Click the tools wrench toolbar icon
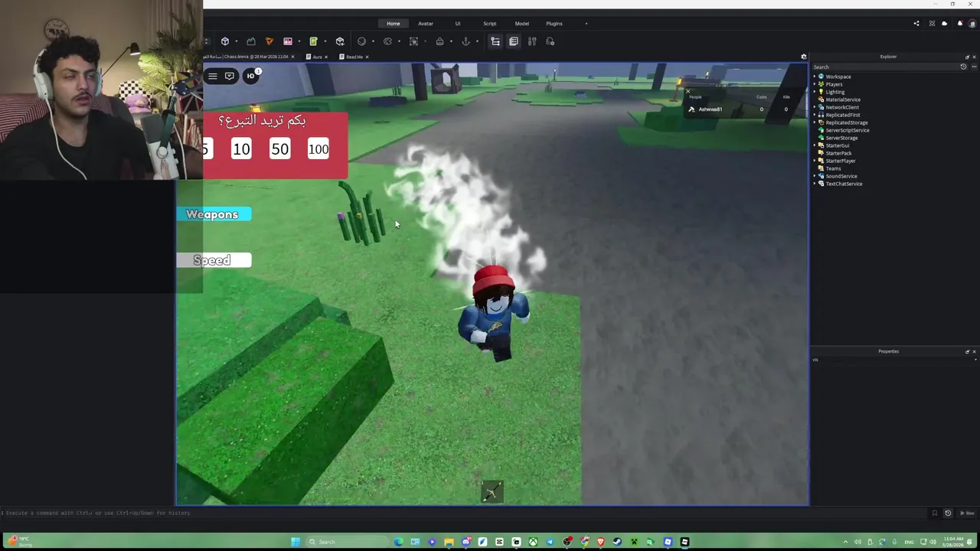Viewport: 980px width, 551px height. [532, 41]
